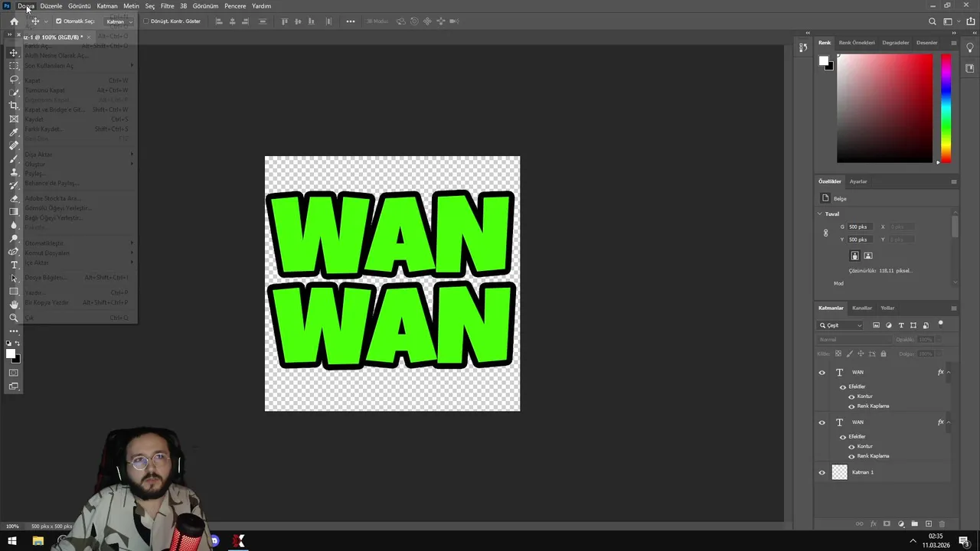Select the Horizontal Type tool
The height and width of the screenshot is (551, 980).
coord(14,265)
